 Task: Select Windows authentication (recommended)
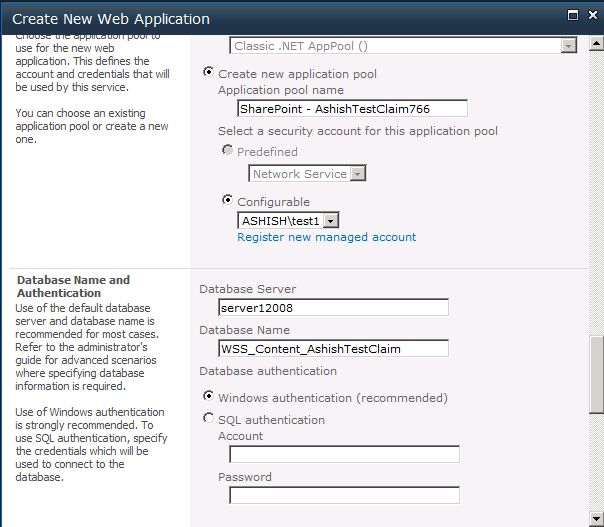tap(208, 396)
